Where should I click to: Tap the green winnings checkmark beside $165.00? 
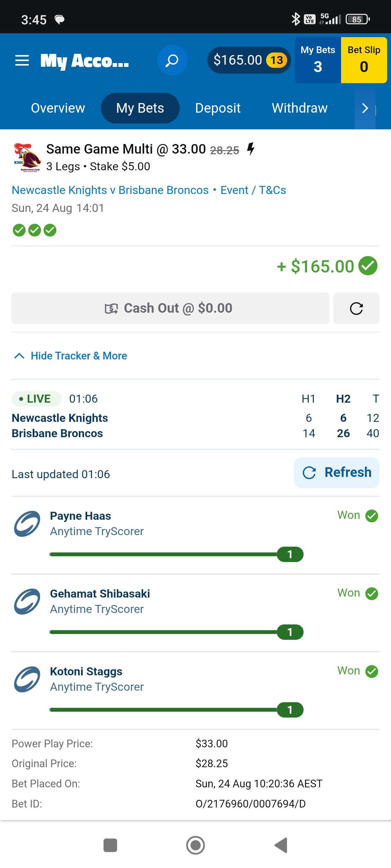368,266
